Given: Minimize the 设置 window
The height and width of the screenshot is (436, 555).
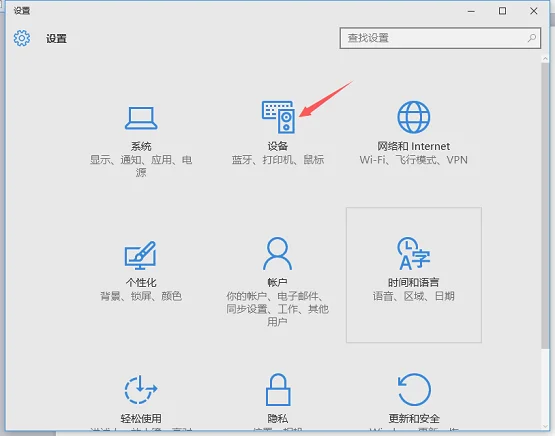Looking at the screenshot, I should pyautogui.click(x=471, y=11).
